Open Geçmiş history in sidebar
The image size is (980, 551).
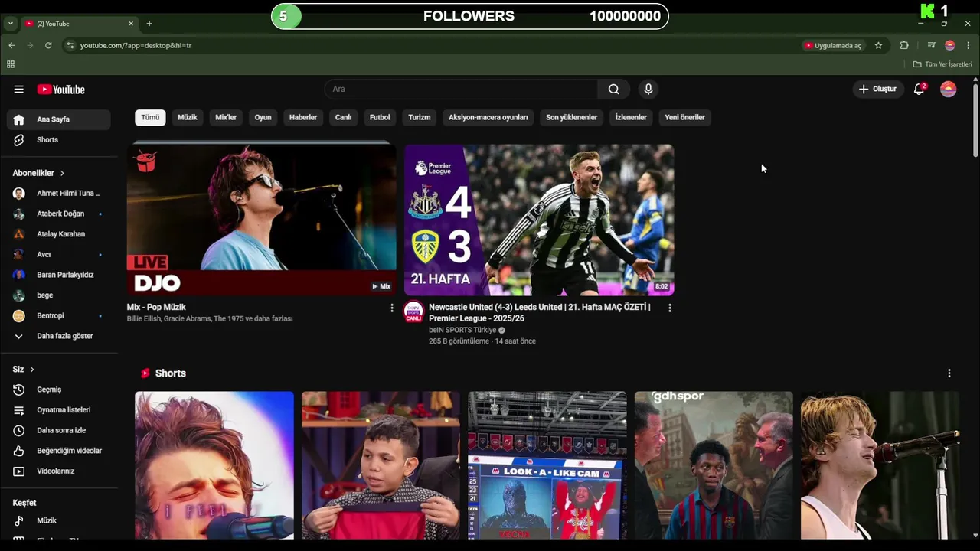click(59, 390)
